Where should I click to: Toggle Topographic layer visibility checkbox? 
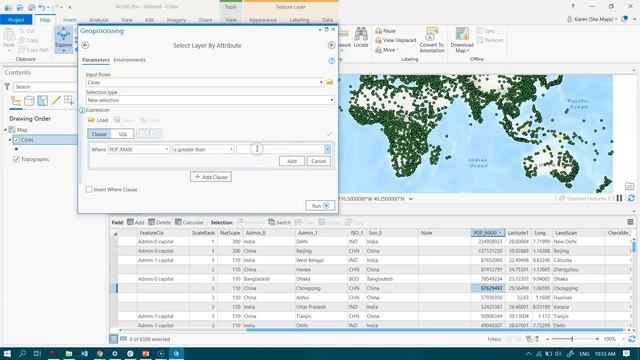pyautogui.click(x=16, y=160)
